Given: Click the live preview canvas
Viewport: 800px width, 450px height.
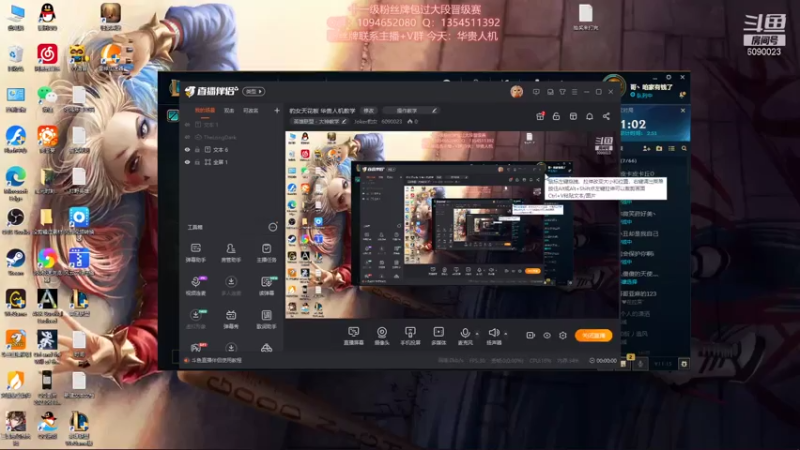Looking at the screenshot, I should tap(452, 225).
